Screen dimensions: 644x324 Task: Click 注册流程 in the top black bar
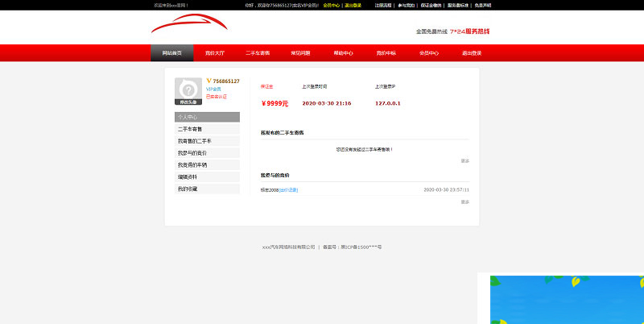coord(383,5)
